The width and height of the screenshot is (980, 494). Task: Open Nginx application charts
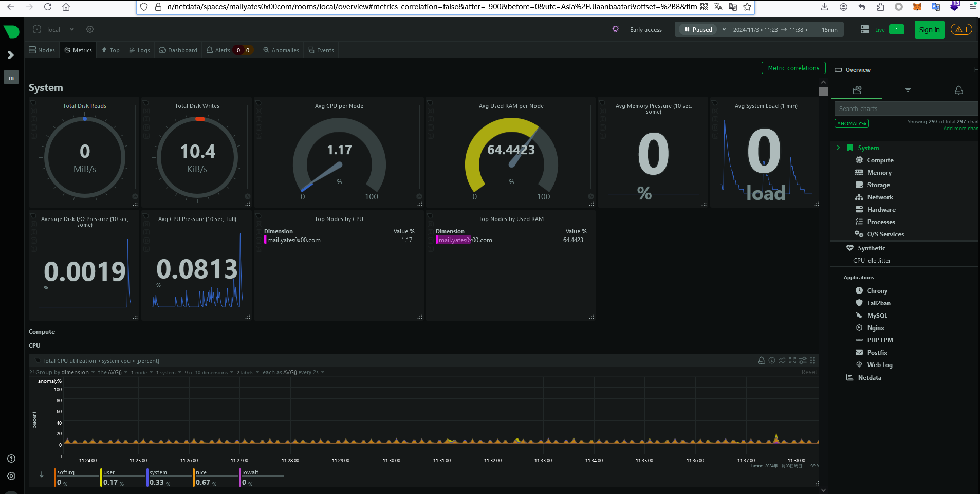(876, 328)
